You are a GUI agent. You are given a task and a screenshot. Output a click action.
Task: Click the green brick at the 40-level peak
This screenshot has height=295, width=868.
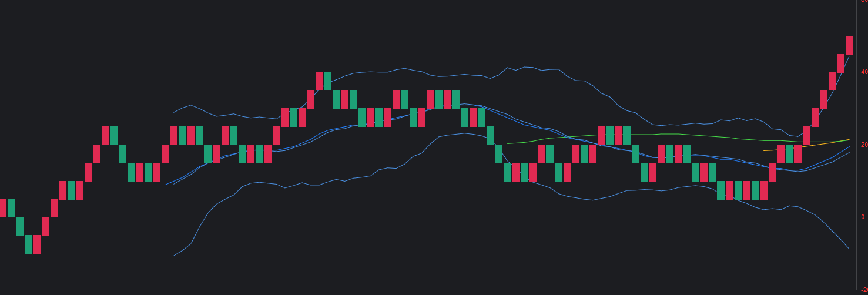pyautogui.click(x=327, y=81)
